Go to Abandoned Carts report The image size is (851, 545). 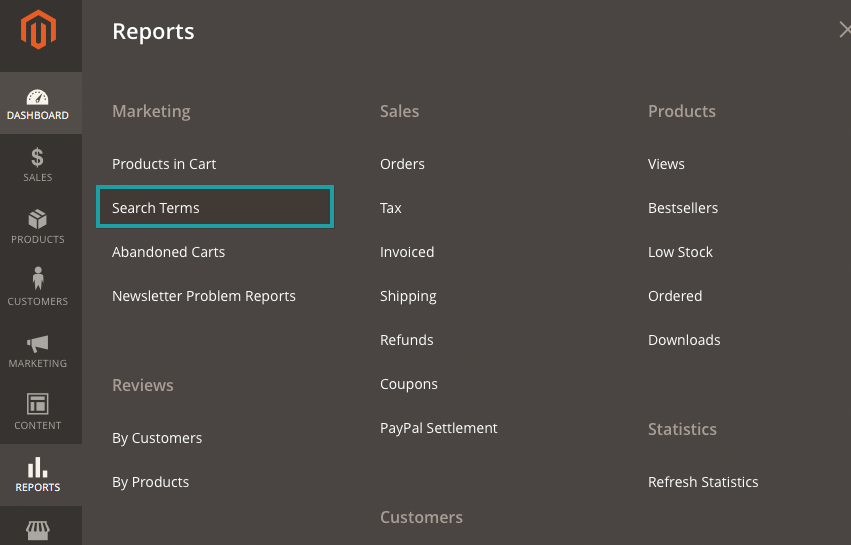tap(168, 252)
